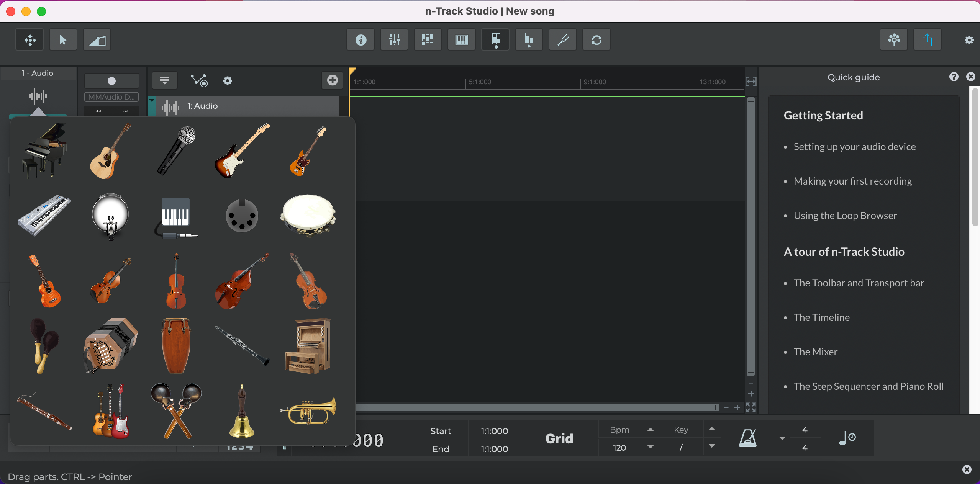Viewport: 980px width, 484px height.
Task: Open the mixer from top toolbar
Action: 394,40
